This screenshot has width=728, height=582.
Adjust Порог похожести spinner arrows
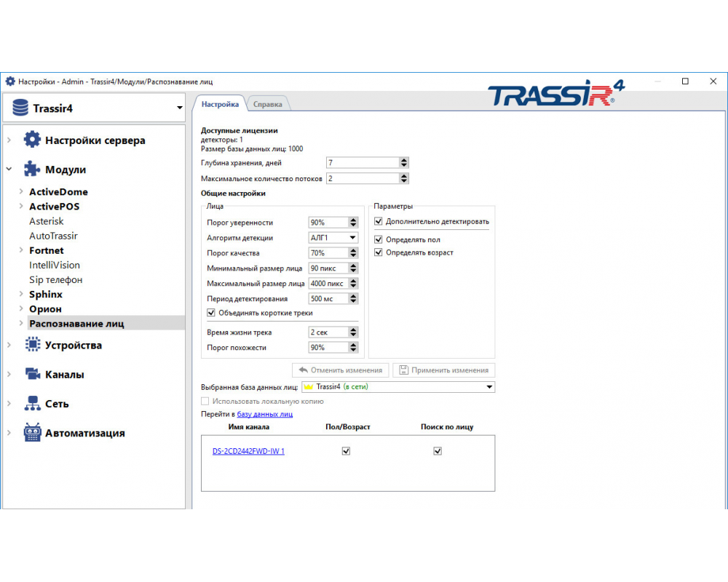coord(353,348)
